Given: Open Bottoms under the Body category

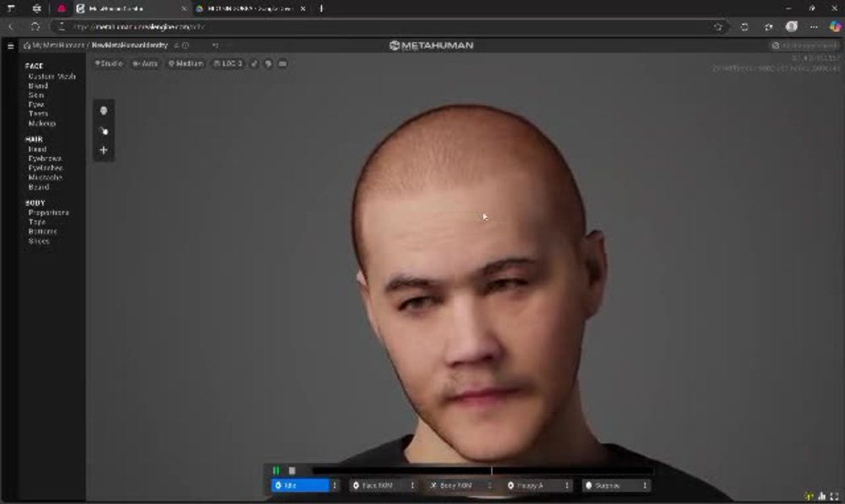Looking at the screenshot, I should [42, 231].
